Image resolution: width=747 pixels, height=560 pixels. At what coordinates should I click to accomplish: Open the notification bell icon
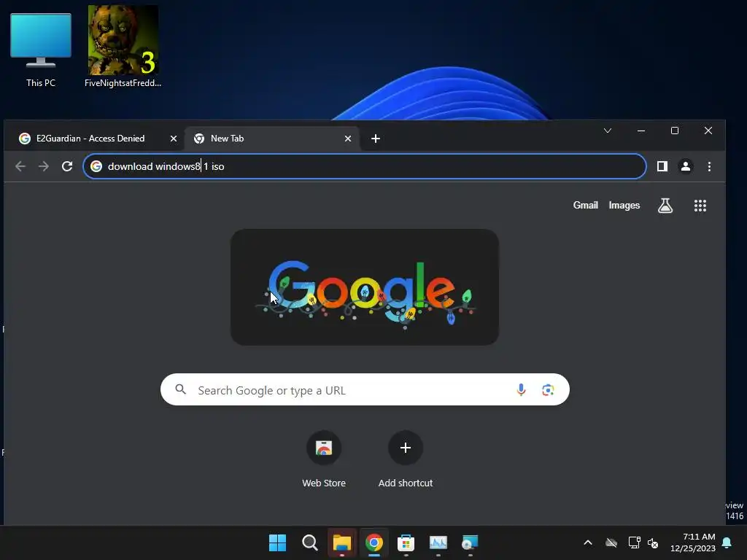[727, 542]
